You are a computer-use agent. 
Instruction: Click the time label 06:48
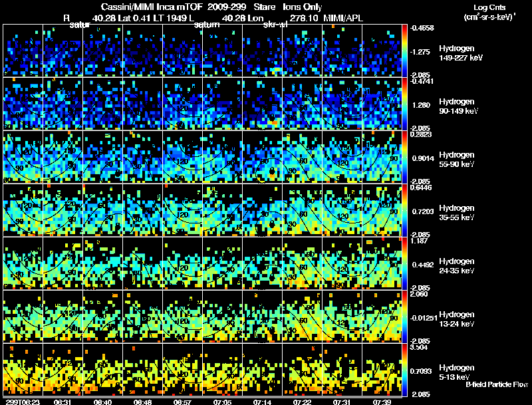tap(142, 402)
